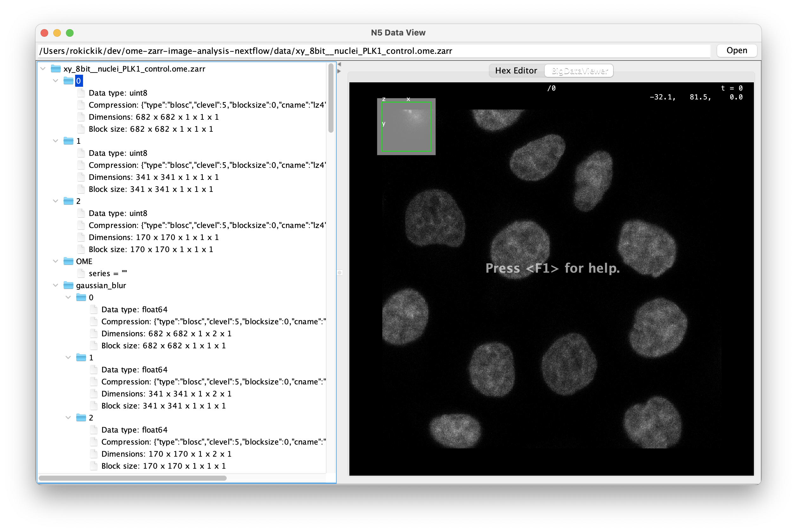This screenshot has height=532, width=797.
Task: Click the OME folder icon
Action: click(68, 261)
